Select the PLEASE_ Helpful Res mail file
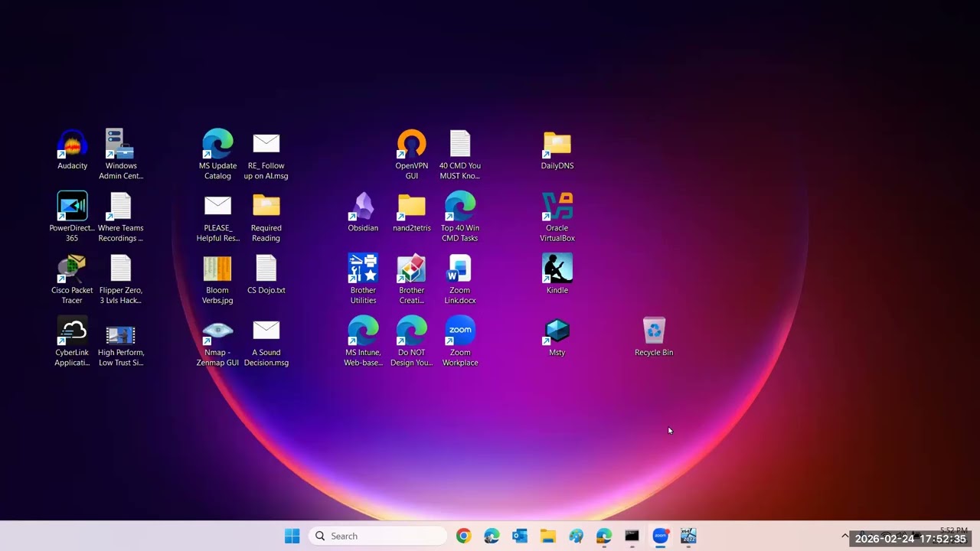The height and width of the screenshot is (551, 980). (x=217, y=217)
